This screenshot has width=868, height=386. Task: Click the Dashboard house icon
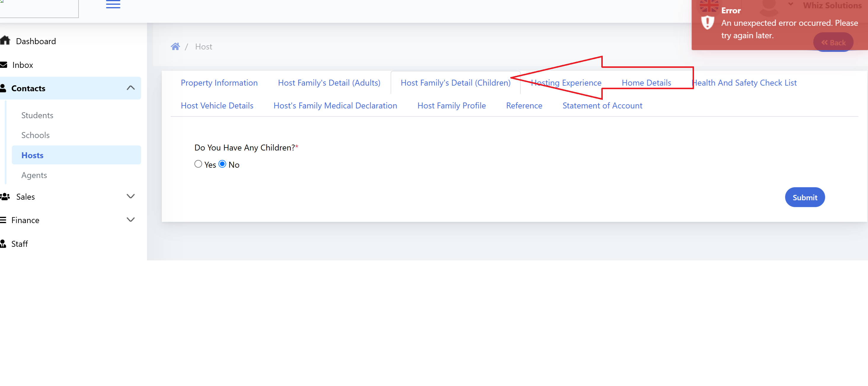5,41
